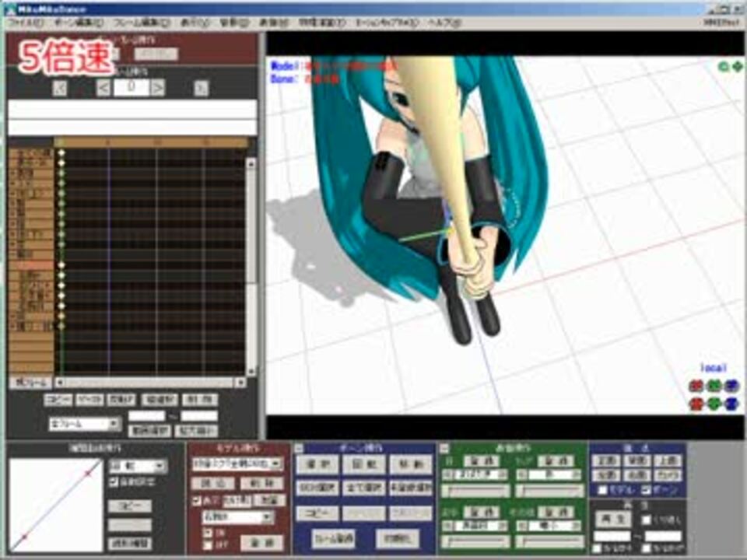Click previous arrow of the 目 expression selector

(447, 474)
